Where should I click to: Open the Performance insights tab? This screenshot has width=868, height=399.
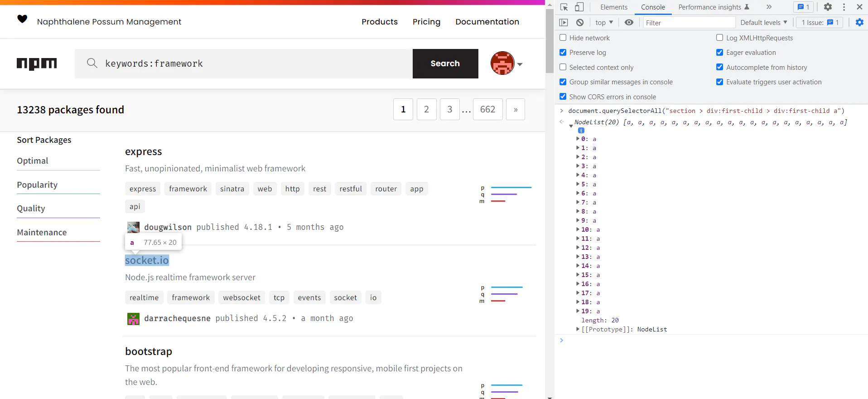714,7
